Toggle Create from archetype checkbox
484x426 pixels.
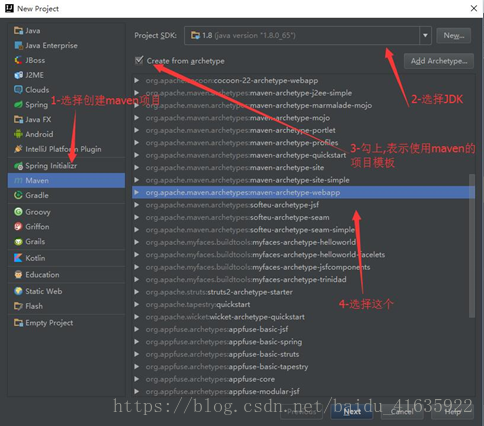(139, 60)
